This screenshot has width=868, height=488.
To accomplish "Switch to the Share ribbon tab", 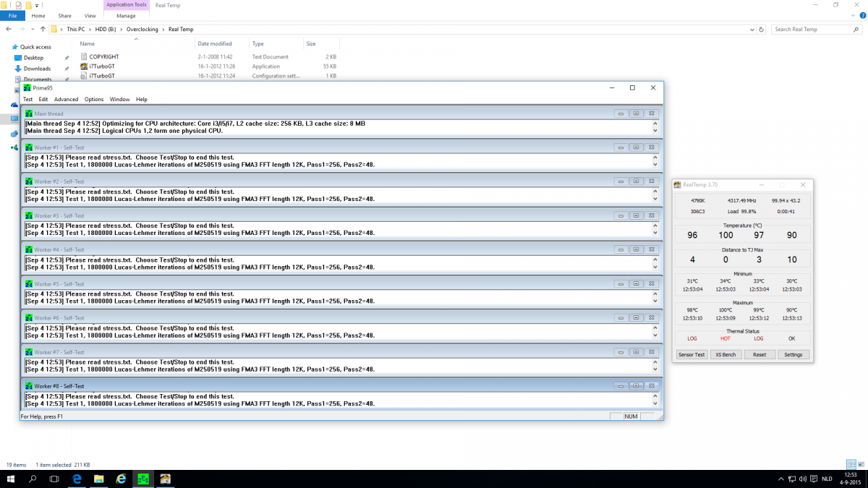I will tap(64, 15).
